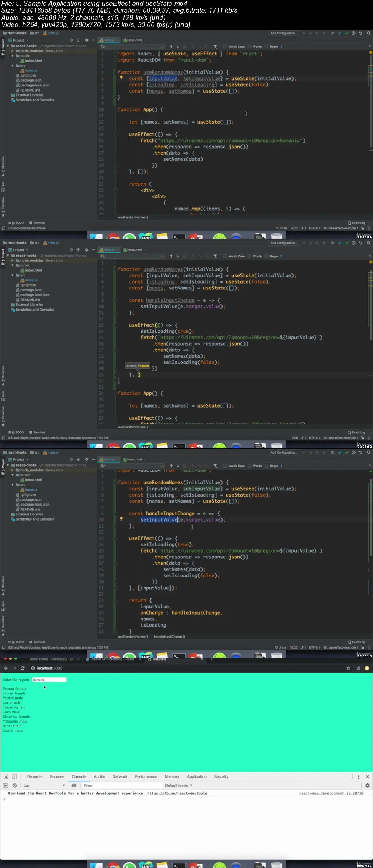View site information for localhost
The image size is (373, 868).
(x=33, y=668)
